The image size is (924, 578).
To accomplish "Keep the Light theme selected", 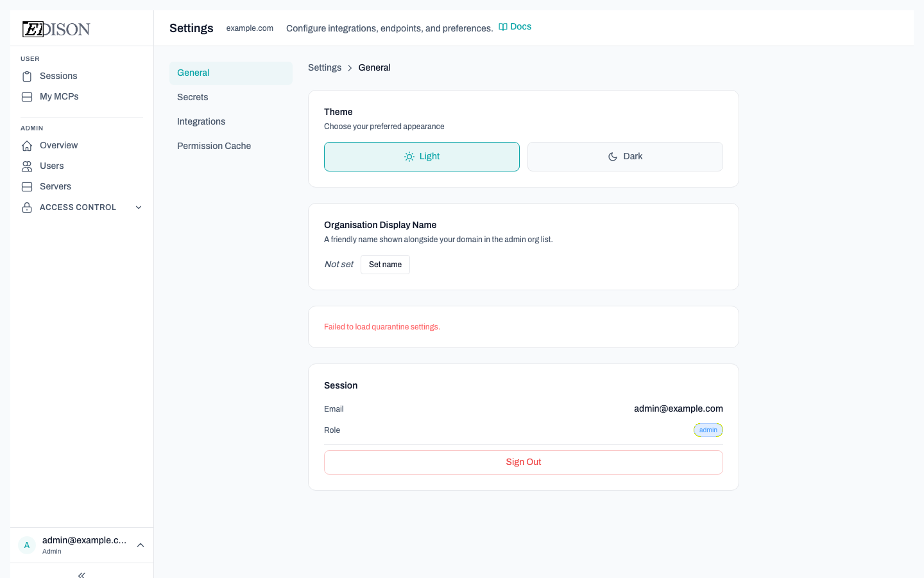I will [x=422, y=156].
